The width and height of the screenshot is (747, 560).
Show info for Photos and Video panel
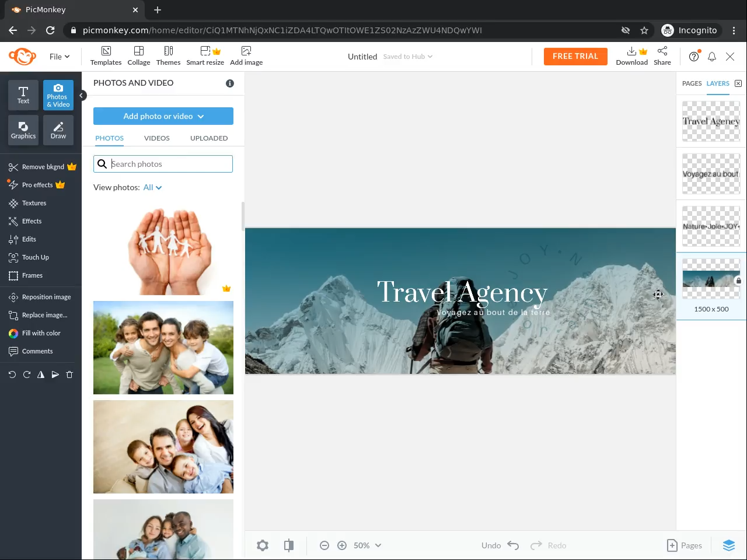point(230,83)
